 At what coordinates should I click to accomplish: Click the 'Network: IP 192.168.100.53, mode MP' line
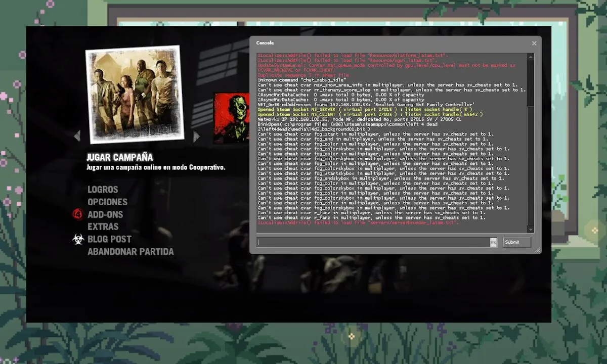(359, 119)
